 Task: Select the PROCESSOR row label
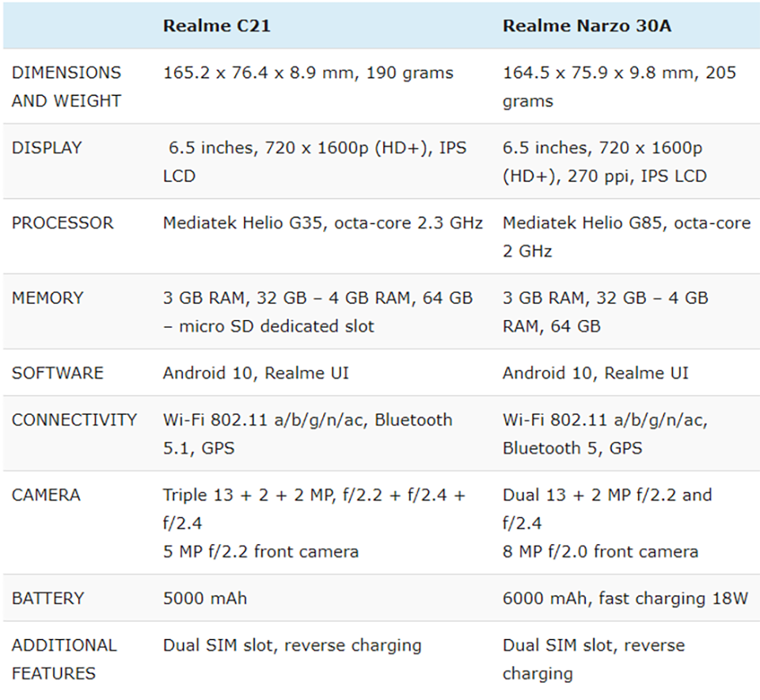pos(63,223)
